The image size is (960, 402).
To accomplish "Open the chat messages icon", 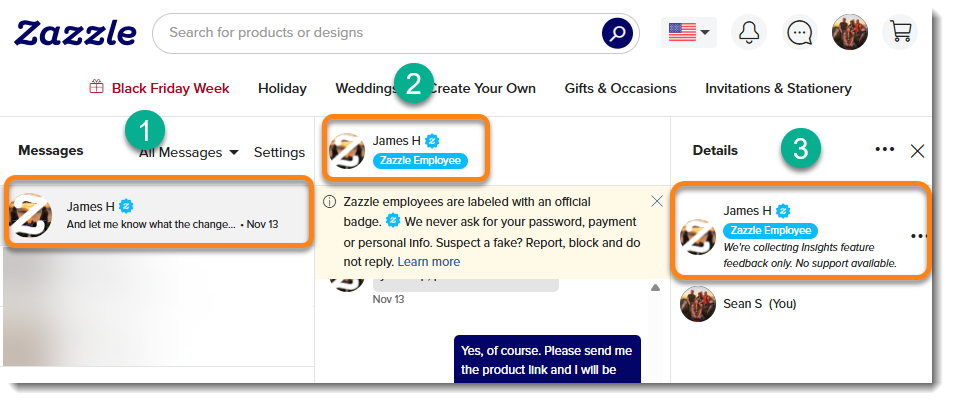I will pyautogui.click(x=799, y=33).
